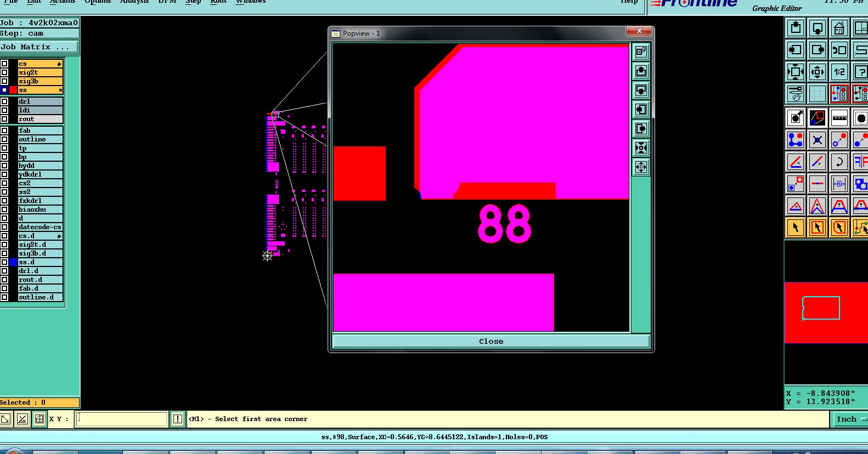868x454 pixels.
Task: Select the hydd layer name
Action: [40, 166]
